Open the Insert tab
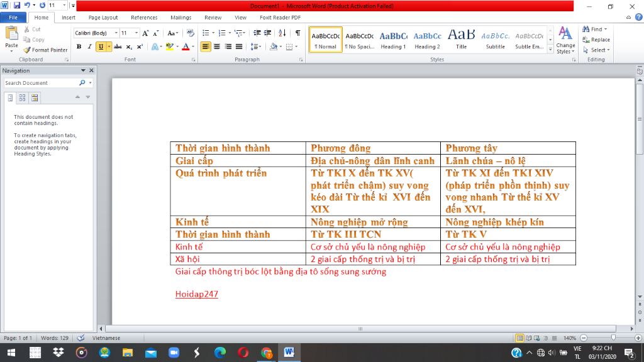This screenshot has height=362, width=644. 69,18
